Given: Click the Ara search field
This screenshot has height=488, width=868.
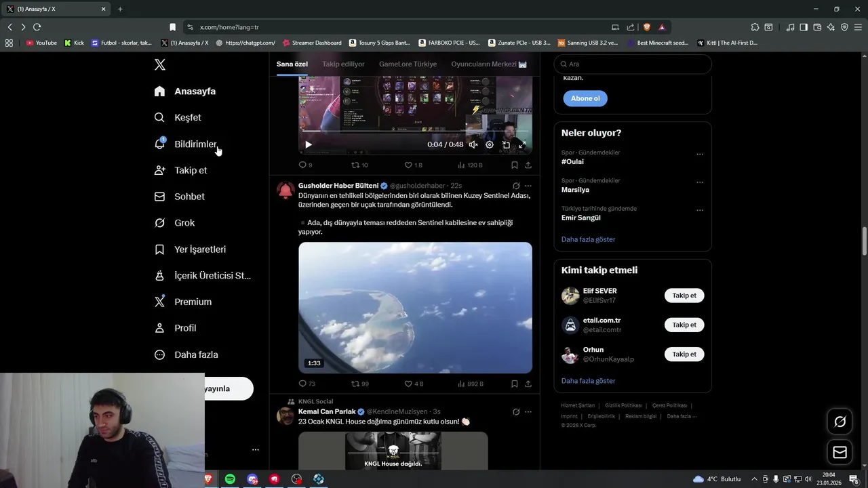Looking at the screenshot, I should (633, 64).
